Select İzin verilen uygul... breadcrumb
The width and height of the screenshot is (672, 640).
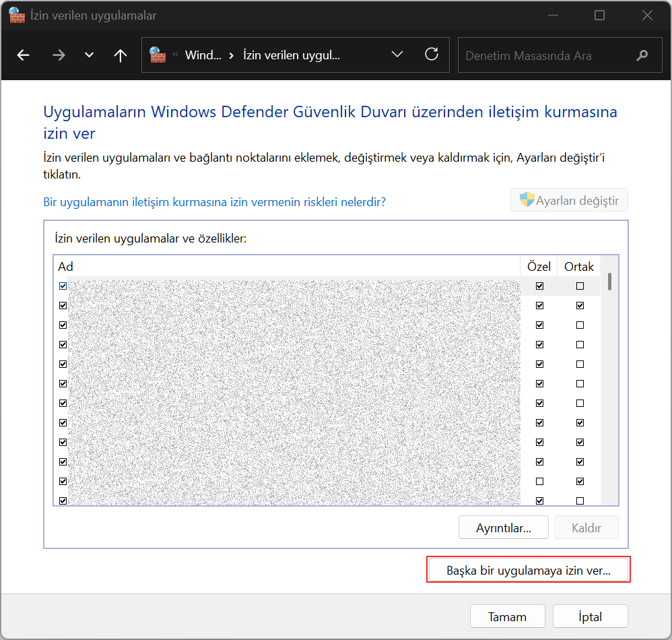[292, 55]
